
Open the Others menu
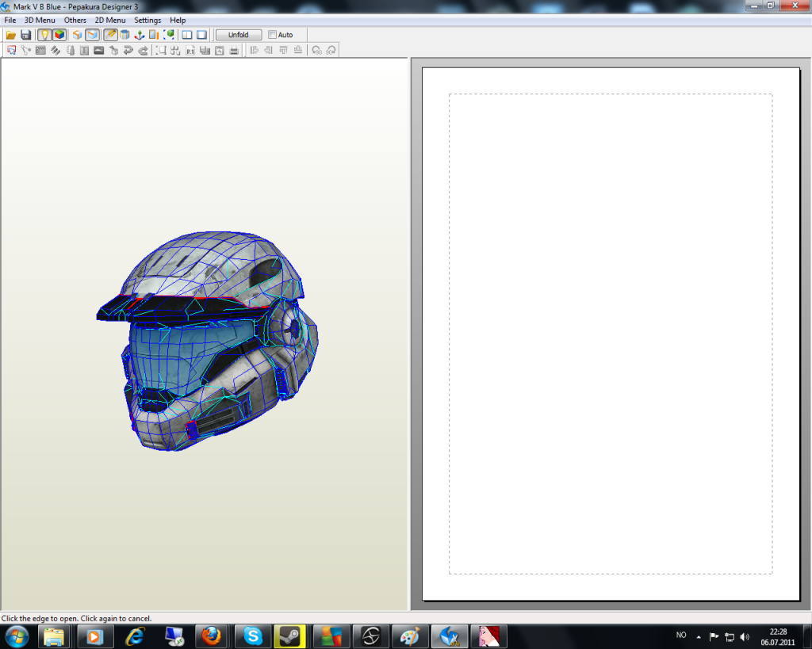75,20
